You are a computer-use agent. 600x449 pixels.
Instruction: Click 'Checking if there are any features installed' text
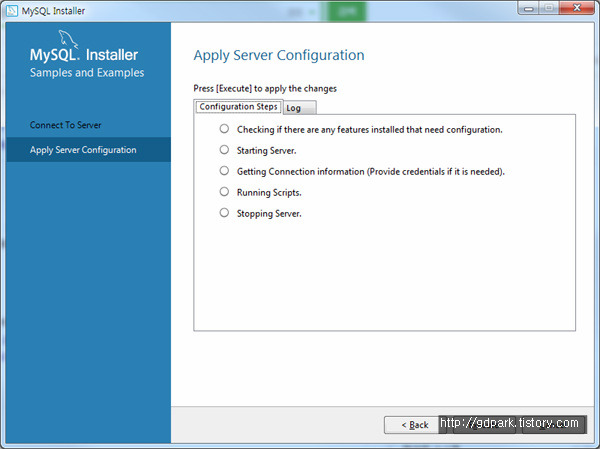370,130
